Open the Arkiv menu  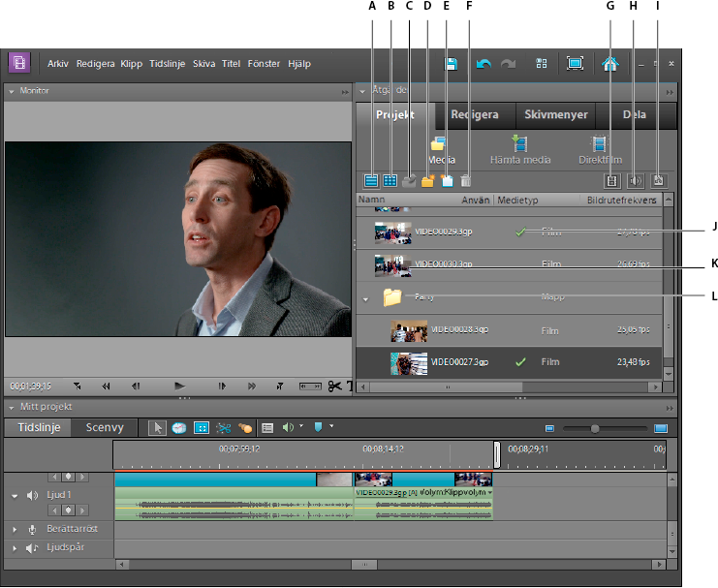pyautogui.click(x=58, y=64)
